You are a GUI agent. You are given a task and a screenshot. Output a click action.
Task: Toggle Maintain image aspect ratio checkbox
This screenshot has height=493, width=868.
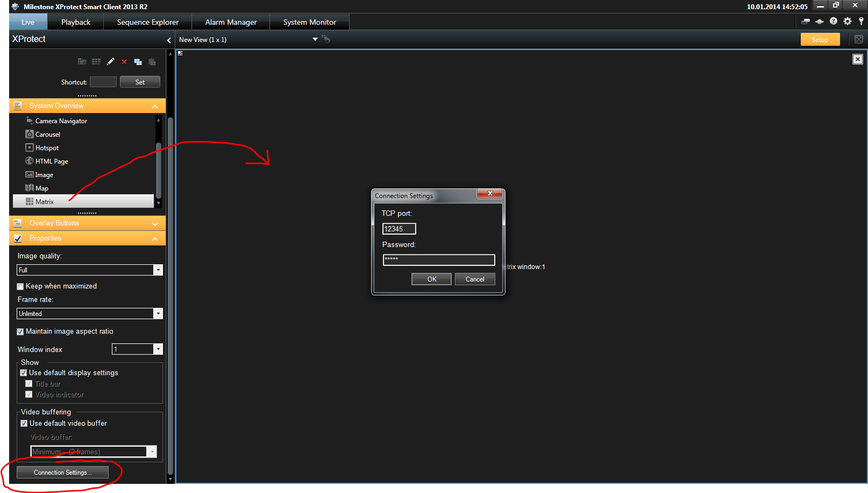[20, 332]
